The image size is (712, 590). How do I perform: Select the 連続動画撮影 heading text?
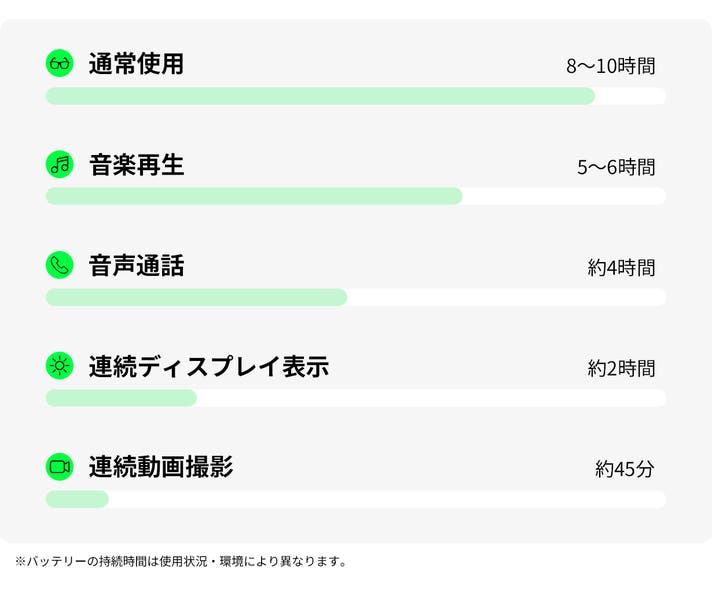(160, 466)
